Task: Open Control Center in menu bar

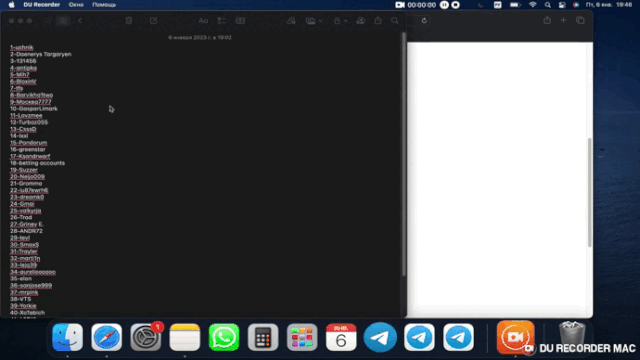Action: 562,5
